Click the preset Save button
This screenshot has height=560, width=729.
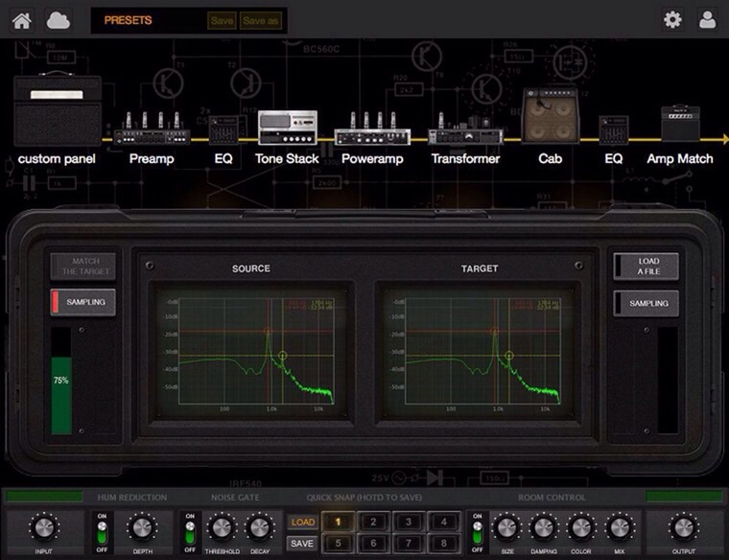coord(222,20)
